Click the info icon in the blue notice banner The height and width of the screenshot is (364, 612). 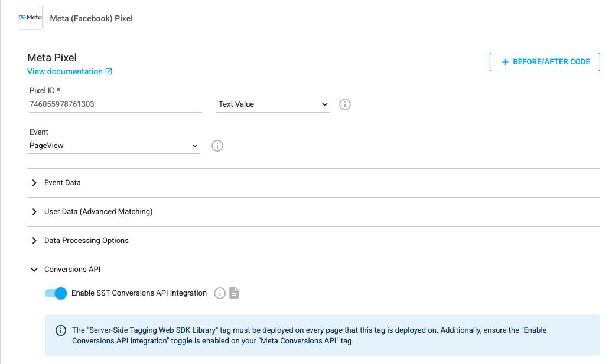coord(60,330)
